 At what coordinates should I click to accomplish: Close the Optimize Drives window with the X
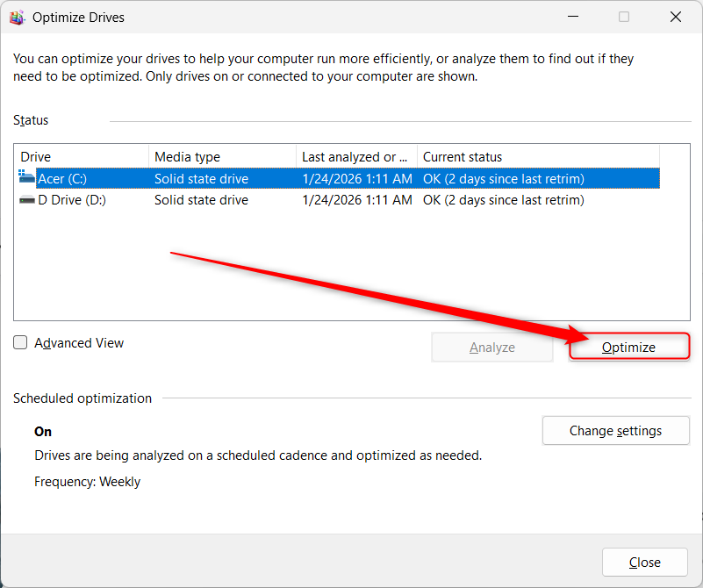click(x=675, y=17)
